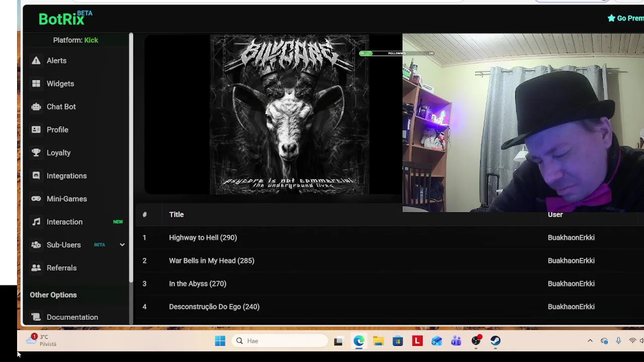The image size is (644, 362).
Task: Click the NEW badge beside Interaction
Action: 118,222
